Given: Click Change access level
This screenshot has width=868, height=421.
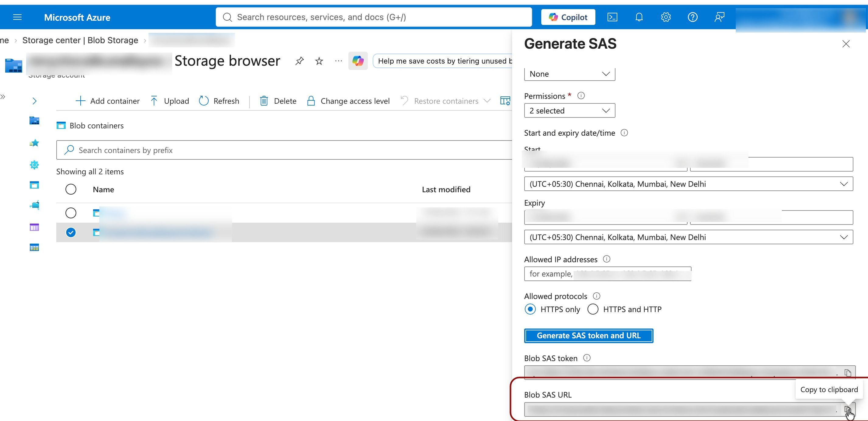Looking at the screenshot, I should tap(348, 101).
